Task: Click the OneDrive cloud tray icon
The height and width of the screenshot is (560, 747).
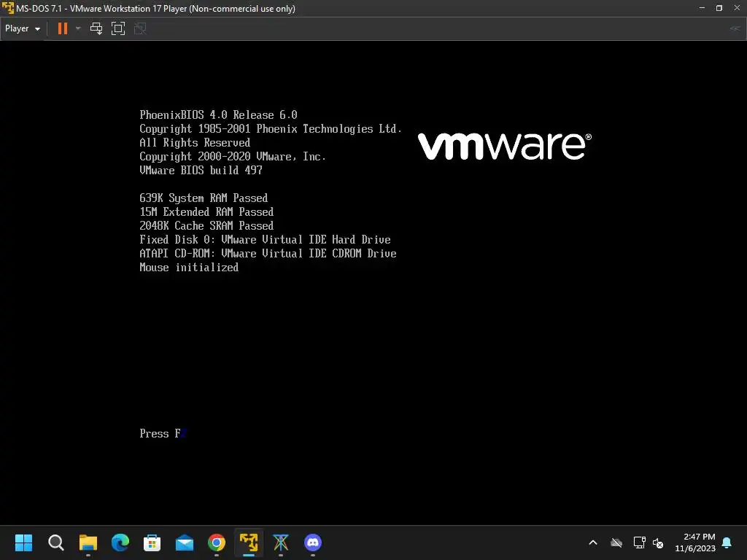Action: coord(616,542)
